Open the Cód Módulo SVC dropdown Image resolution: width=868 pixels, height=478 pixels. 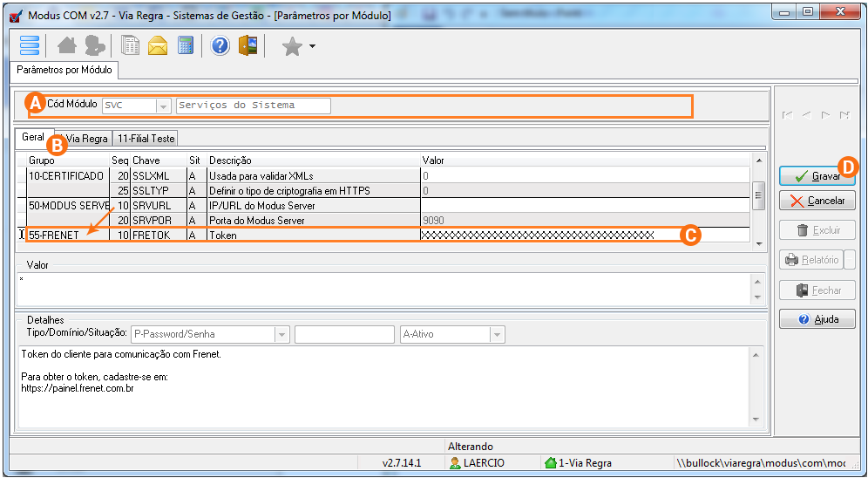pos(163,106)
